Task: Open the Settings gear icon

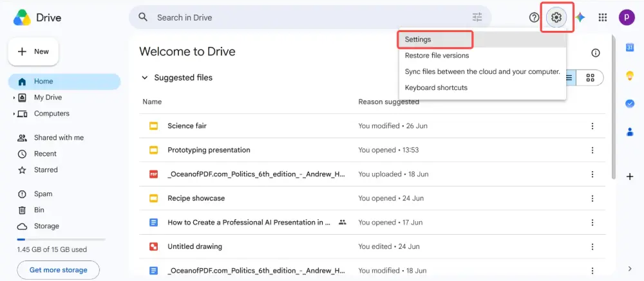Action: pyautogui.click(x=556, y=17)
